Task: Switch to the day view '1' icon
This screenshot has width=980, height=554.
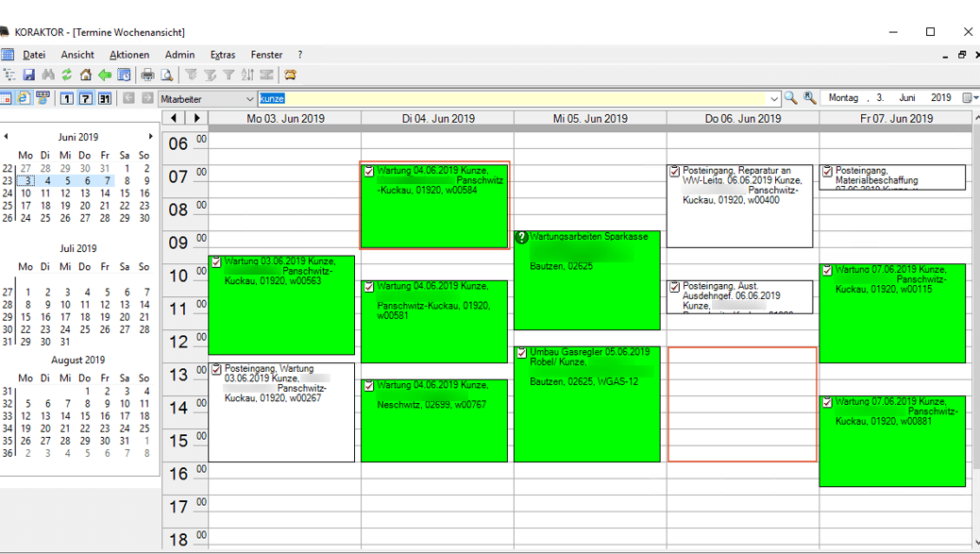Action: pos(66,98)
